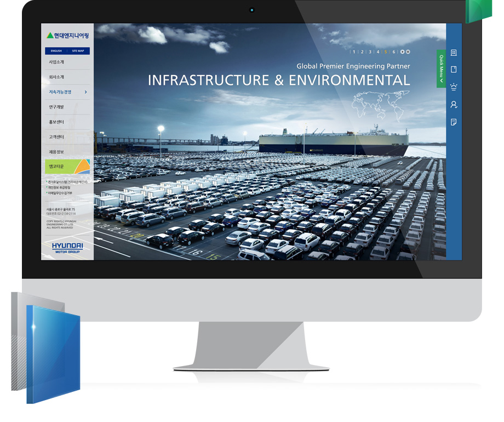
Task: Expand the 지속가능경영 submenu arrow
Action: pyautogui.click(x=85, y=92)
